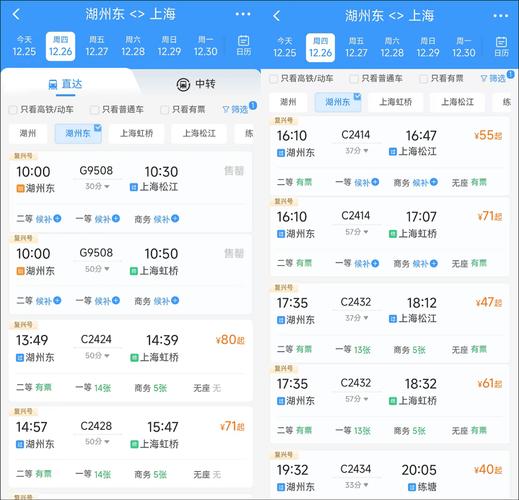Tap 一等 候补 plus icon for G9508 10:50
The height and width of the screenshot is (500, 519).
pyautogui.click(x=116, y=300)
